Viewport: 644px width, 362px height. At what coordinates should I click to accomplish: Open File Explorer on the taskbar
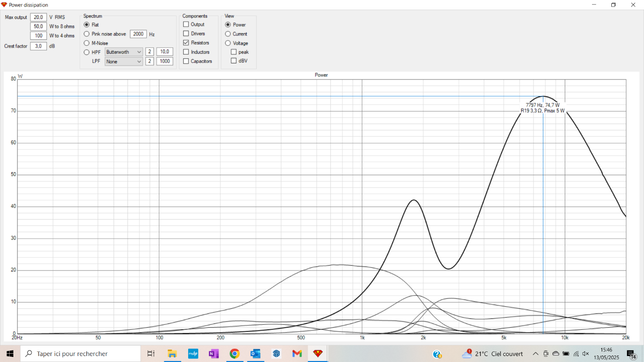[x=172, y=354]
